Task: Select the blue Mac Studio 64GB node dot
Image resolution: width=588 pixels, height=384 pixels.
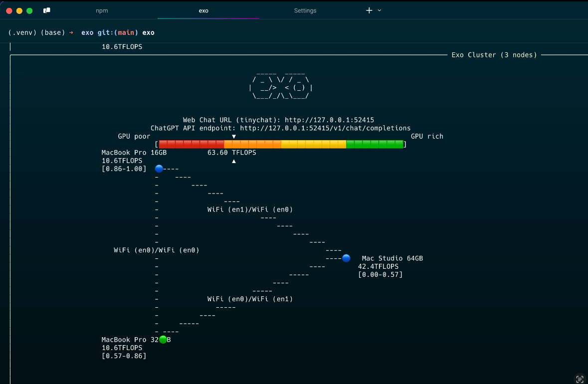Action: (346, 258)
